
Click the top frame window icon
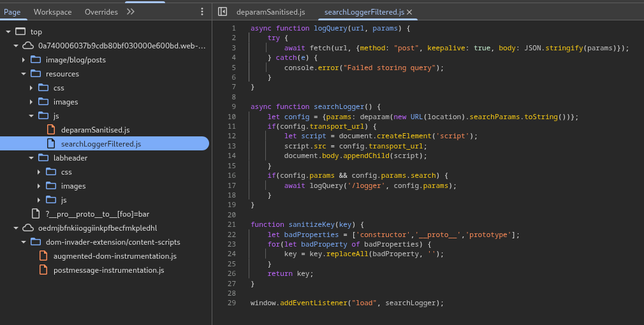pos(20,32)
